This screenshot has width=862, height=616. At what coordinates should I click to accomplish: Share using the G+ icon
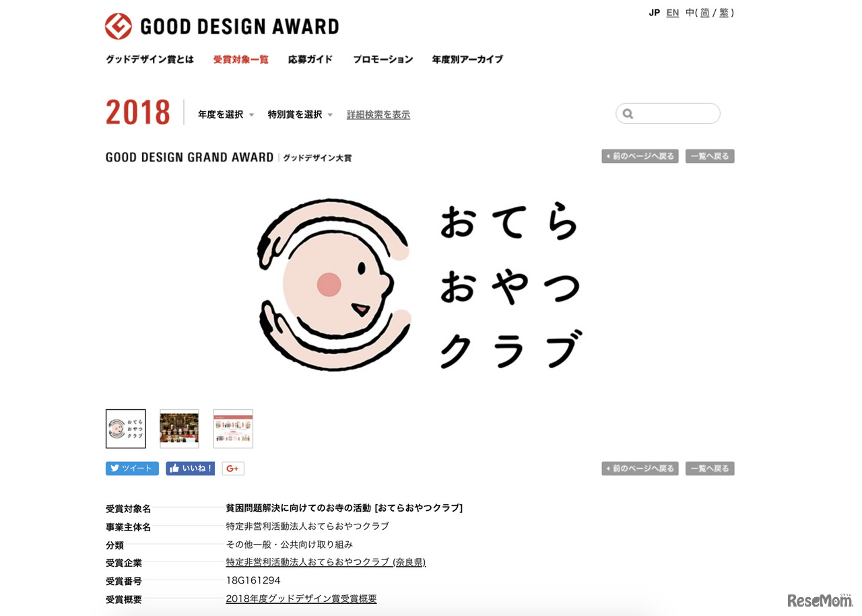click(x=232, y=468)
